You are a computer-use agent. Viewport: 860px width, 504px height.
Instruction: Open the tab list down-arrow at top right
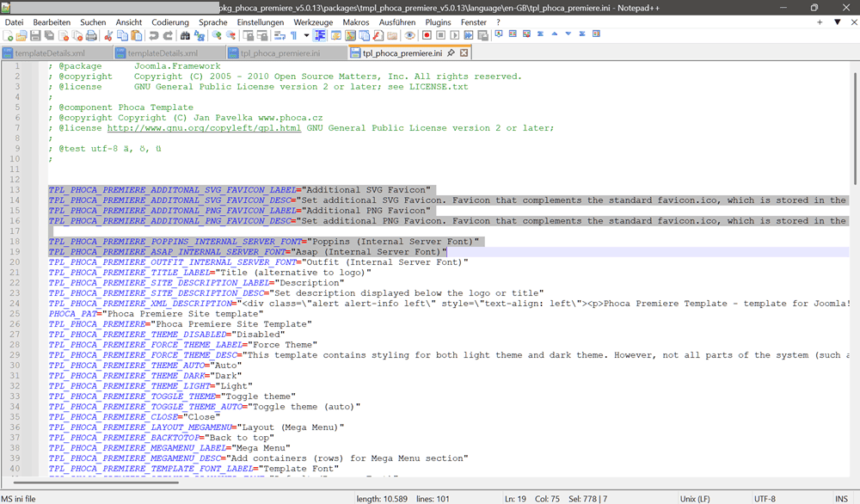click(837, 22)
